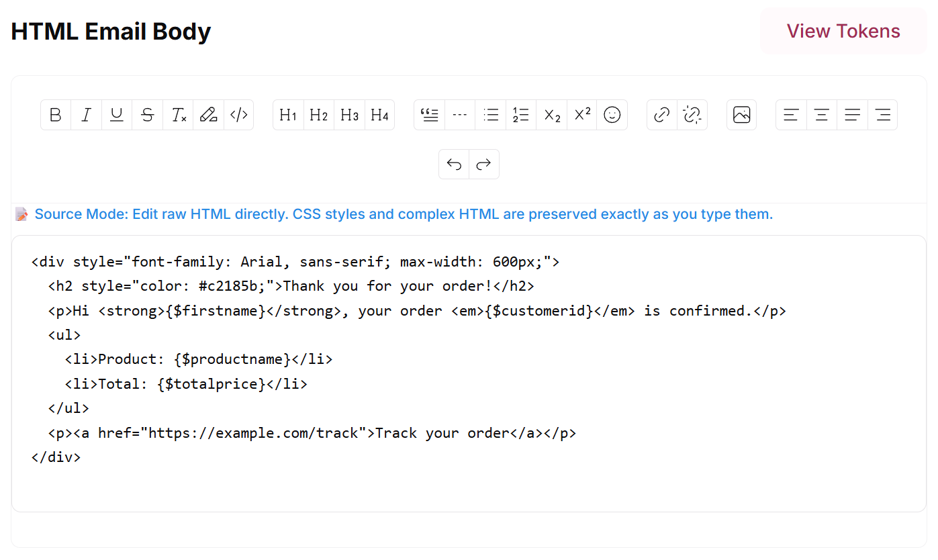Image resolution: width=938 pixels, height=560 pixels.
Task: Click the {$firstname} token in code
Action: click(216, 311)
